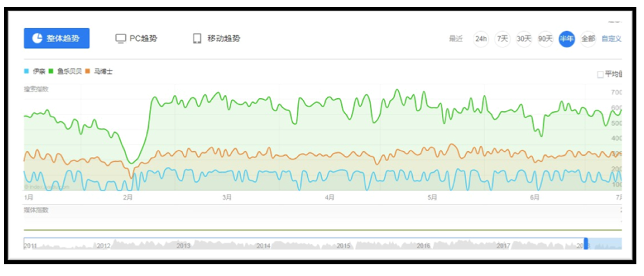The width and height of the screenshot is (644, 276).
Task: Click the monitor icon beside PC趋势
Action: [x=121, y=39]
